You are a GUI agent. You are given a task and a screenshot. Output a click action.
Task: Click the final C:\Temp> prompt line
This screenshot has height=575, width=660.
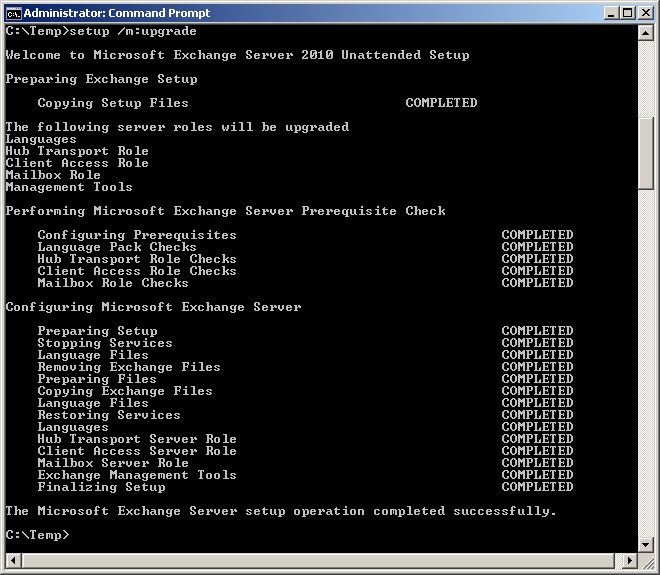click(37, 535)
